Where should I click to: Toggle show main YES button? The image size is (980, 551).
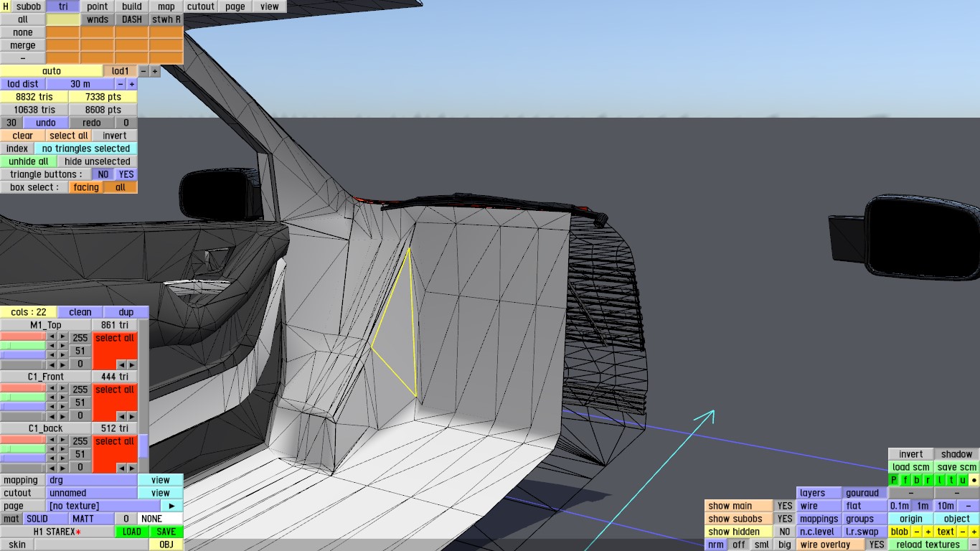coord(786,506)
